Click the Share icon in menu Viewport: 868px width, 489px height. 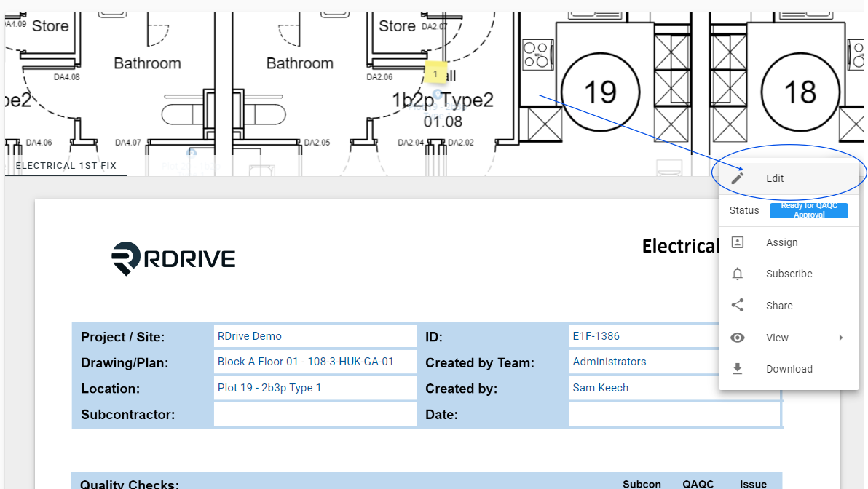(x=738, y=306)
